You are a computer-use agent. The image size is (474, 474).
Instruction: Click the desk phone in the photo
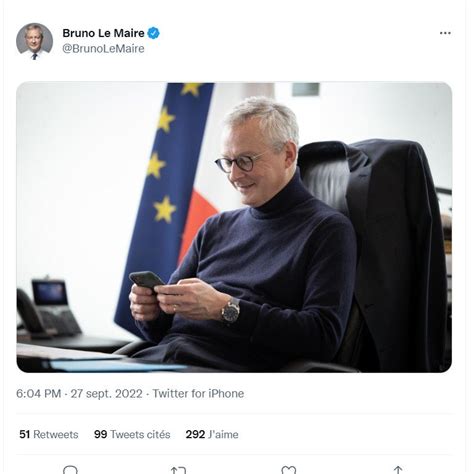click(x=48, y=308)
